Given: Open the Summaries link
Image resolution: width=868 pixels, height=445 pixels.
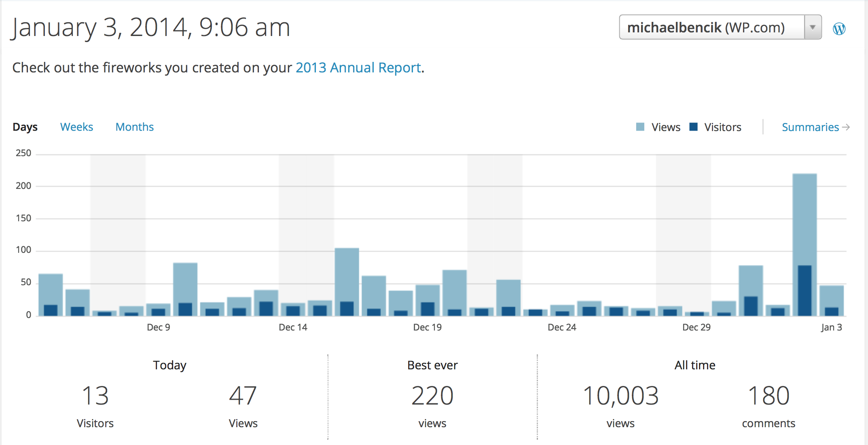Looking at the screenshot, I should [x=810, y=127].
